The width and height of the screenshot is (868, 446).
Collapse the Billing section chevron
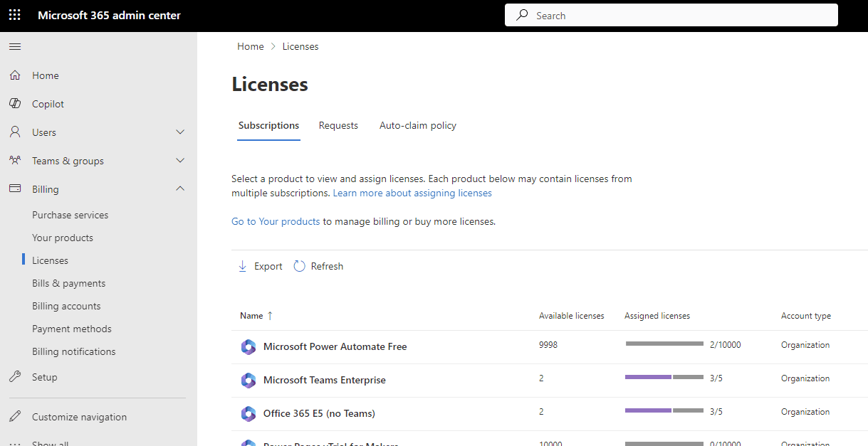(180, 189)
